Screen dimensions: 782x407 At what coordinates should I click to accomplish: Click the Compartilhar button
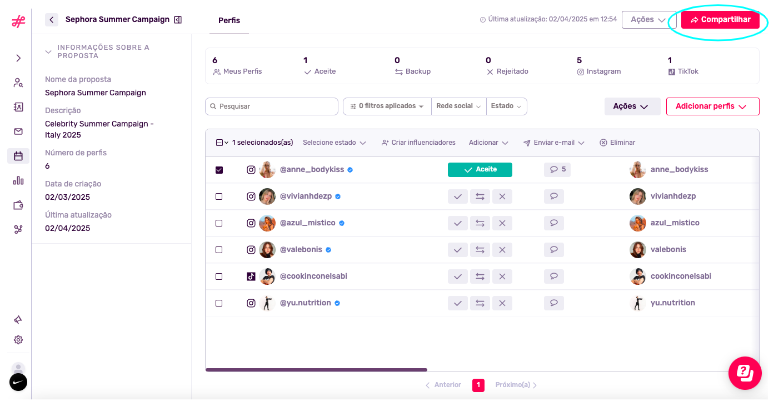[x=720, y=20]
